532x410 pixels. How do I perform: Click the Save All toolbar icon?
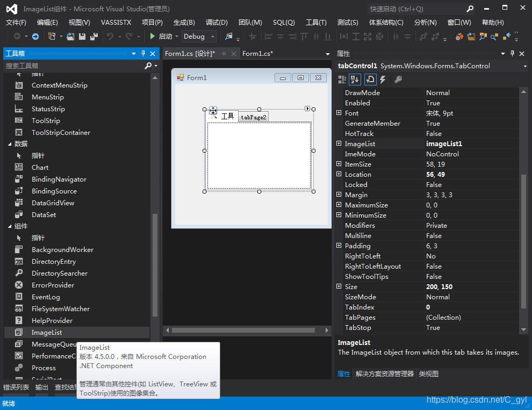tap(94, 37)
